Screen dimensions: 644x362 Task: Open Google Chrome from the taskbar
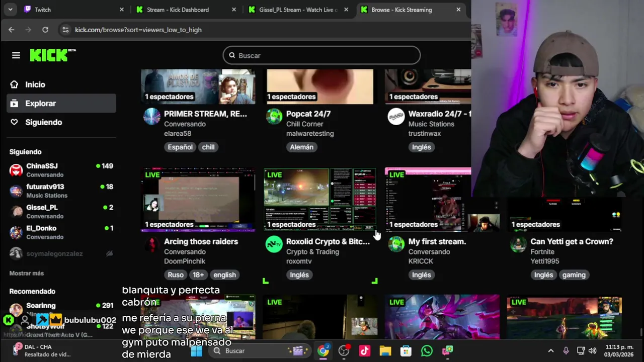tap(323, 351)
